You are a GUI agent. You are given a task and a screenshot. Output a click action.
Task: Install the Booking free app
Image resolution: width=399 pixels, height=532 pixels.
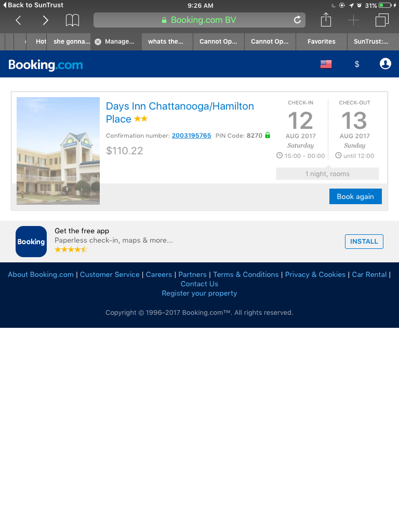click(x=364, y=241)
